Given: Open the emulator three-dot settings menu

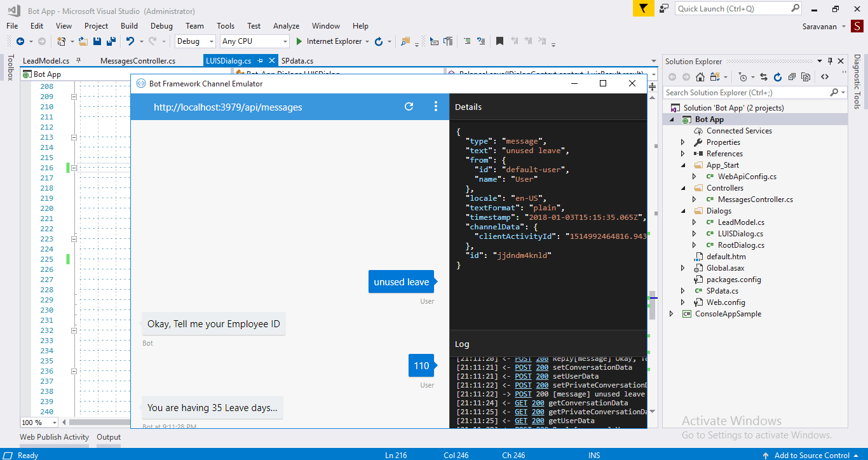Looking at the screenshot, I should [x=436, y=107].
